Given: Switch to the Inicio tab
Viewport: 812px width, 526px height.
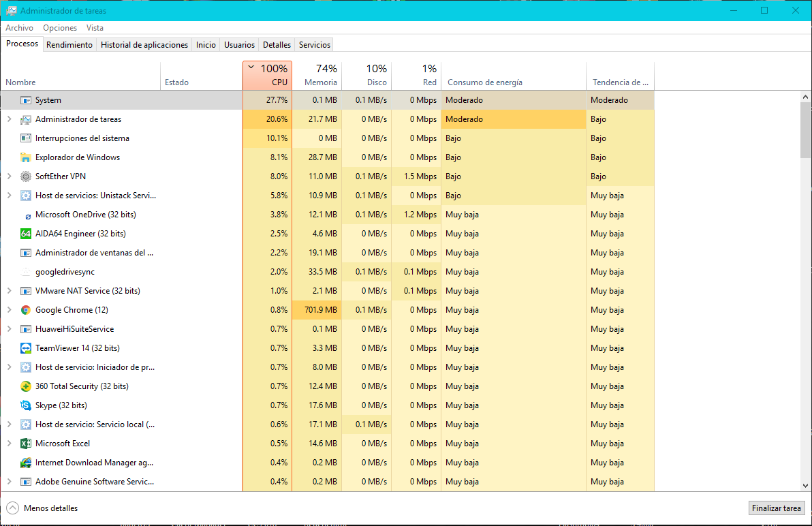Looking at the screenshot, I should (x=206, y=45).
